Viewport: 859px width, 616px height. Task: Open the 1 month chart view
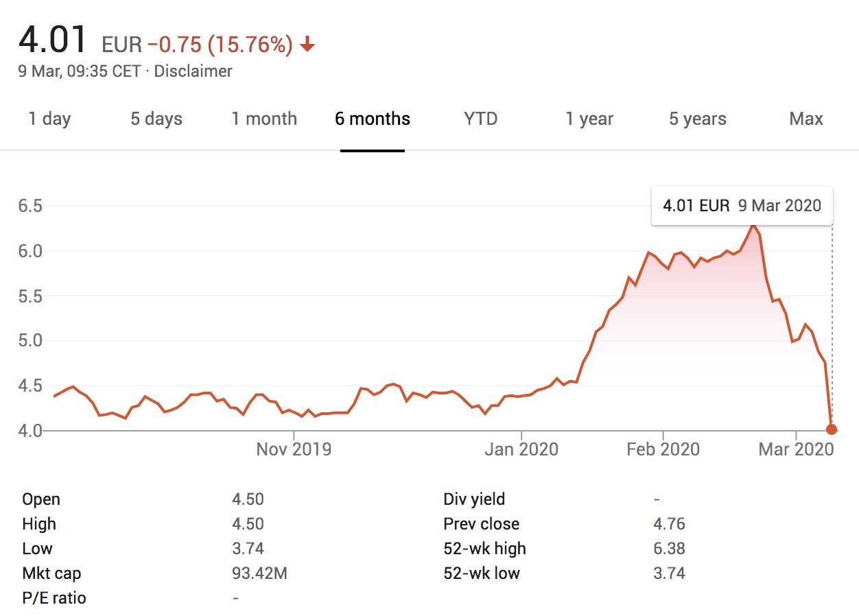point(264,119)
